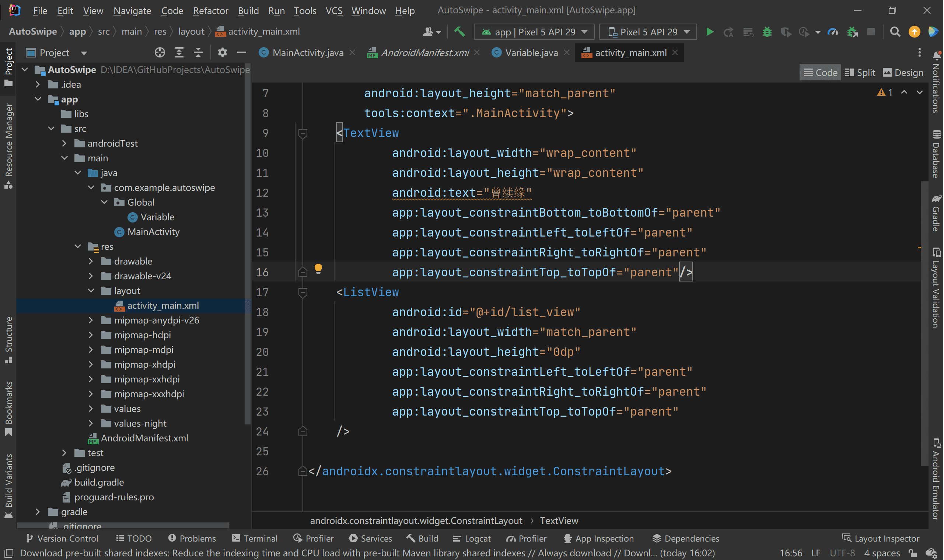Viewport: 944px width, 560px height.
Task: Click Apply Changes and Restart Activity icon
Action: 728,32
